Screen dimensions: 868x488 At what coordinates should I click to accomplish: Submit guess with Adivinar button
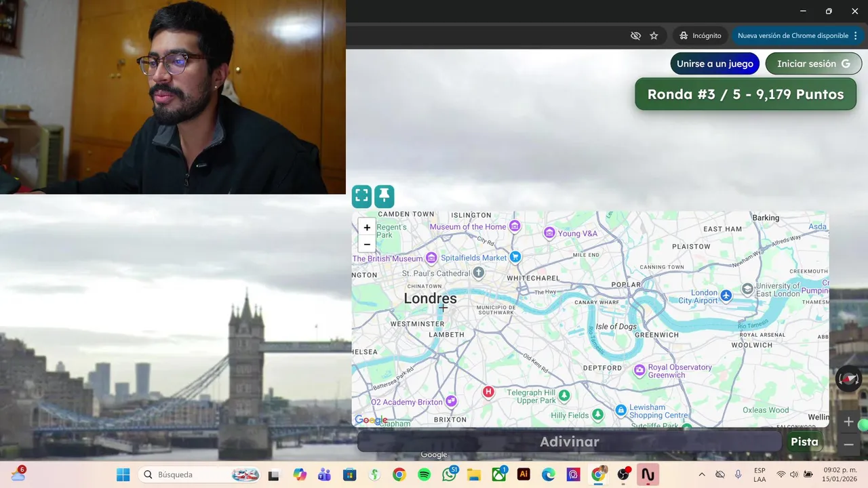coord(570,442)
